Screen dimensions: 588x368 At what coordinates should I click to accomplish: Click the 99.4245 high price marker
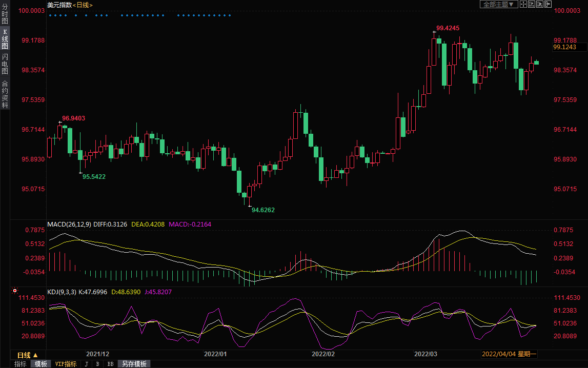coord(448,28)
